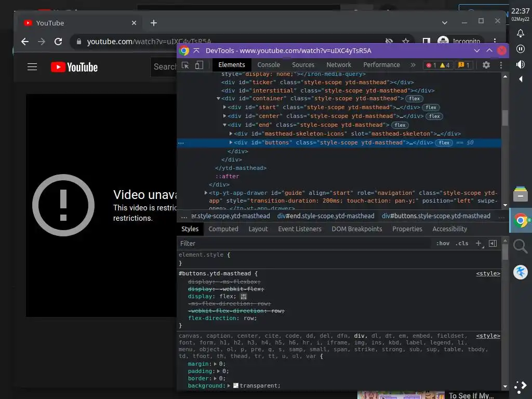The width and height of the screenshot is (532, 399).
Task: Expand the masthead-skeleton-icons div node
Action: pyautogui.click(x=231, y=134)
